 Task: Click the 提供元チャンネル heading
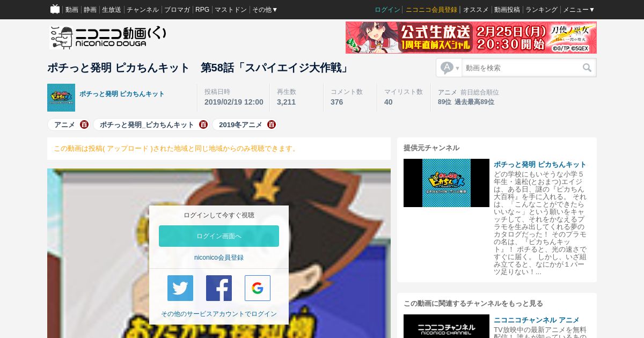click(431, 148)
